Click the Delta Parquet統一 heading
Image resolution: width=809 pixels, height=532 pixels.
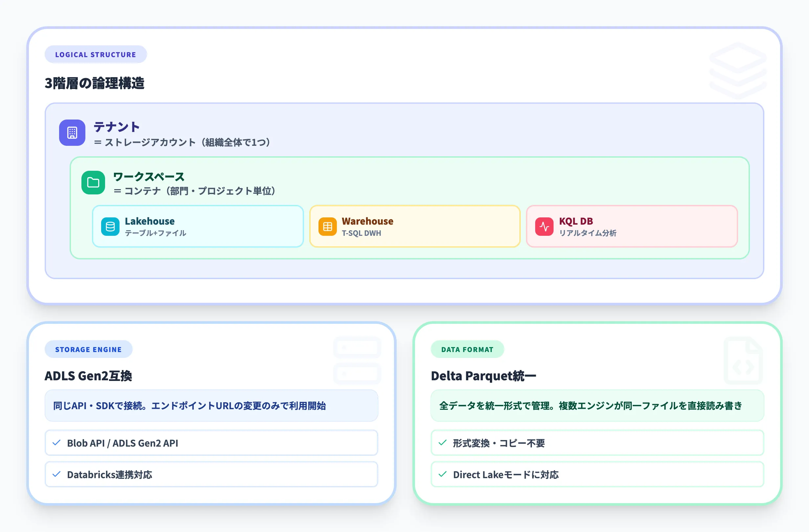click(483, 376)
